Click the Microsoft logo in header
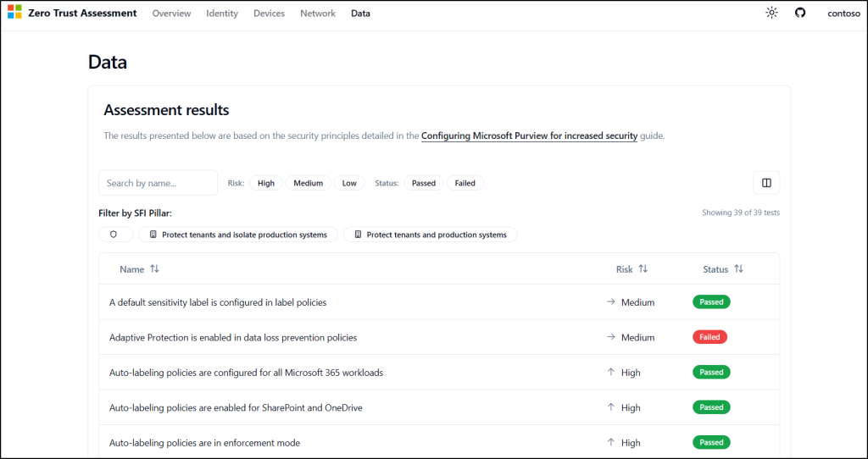The height and width of the screenshot is (459, 868). point(14,13)
